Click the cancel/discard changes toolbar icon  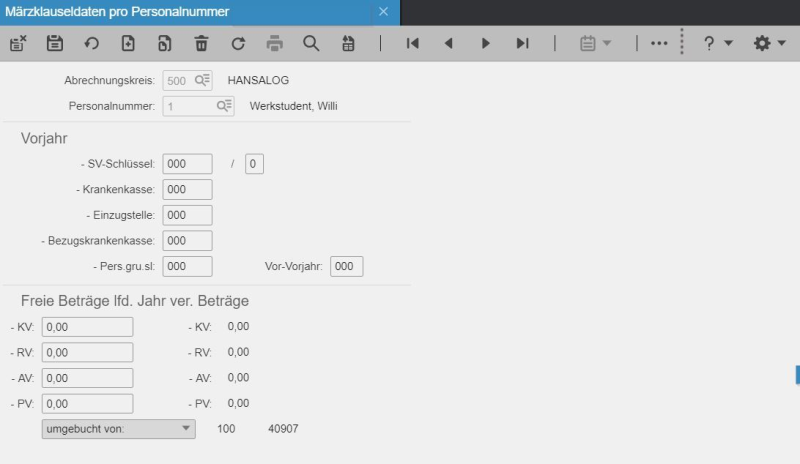pyautogui.click(x=18, y=43)
